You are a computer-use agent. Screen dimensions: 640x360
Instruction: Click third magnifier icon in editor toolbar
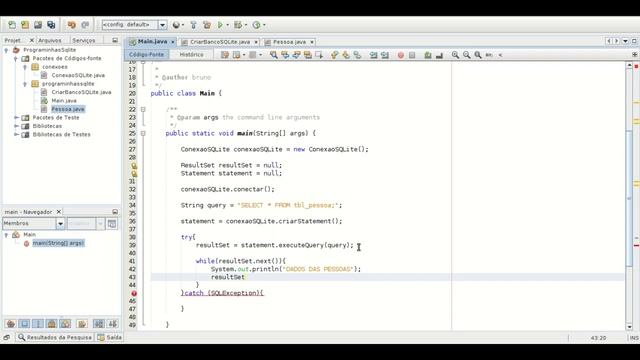[478, 55]
